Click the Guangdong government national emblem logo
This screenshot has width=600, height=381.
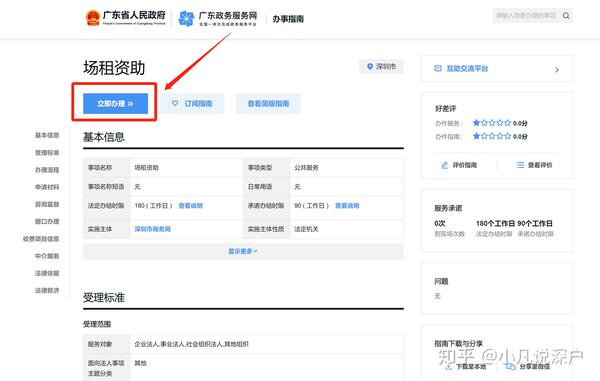click(x=93, y=18)
